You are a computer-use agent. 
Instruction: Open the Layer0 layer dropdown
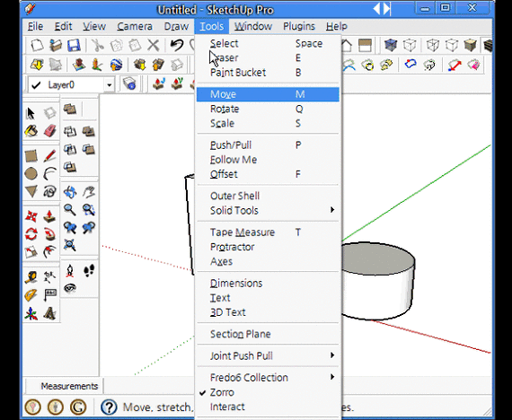(109, 85)
